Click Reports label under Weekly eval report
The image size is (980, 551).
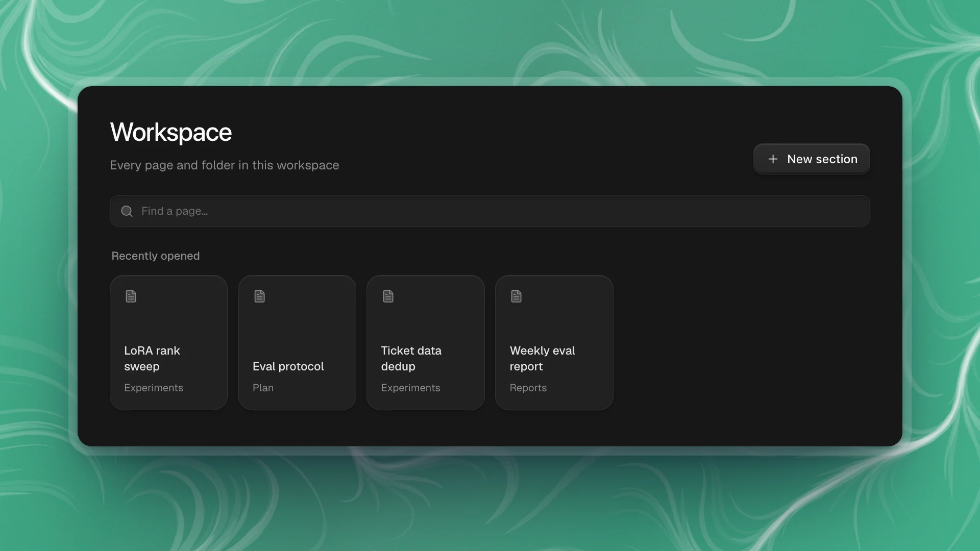click(528, 388)
